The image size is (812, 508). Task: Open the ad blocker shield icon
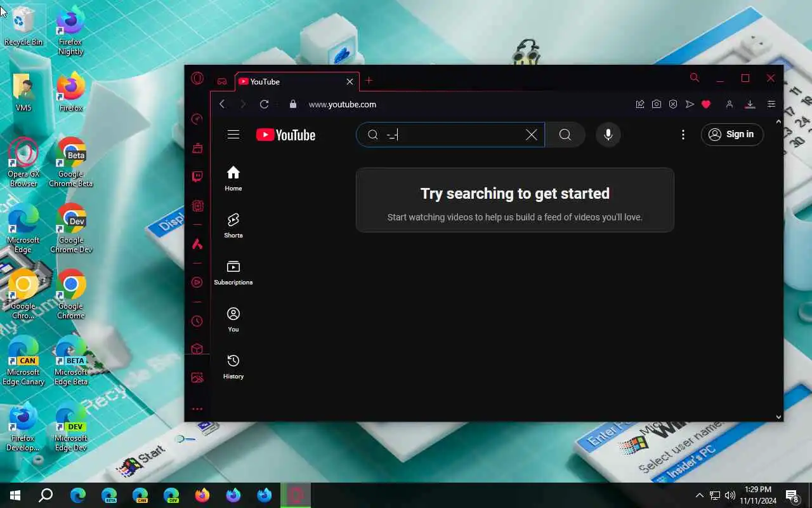[673, 104]
